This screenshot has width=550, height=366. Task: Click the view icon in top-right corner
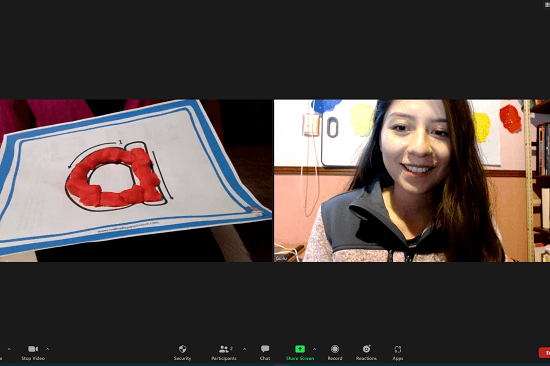(x=547, y=5)
